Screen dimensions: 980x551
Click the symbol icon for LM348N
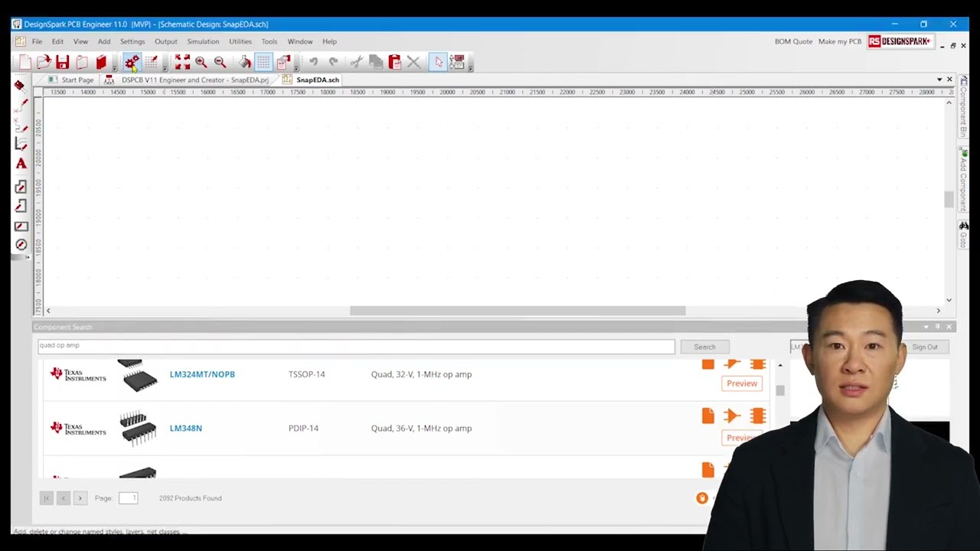[x=732, y=416]
